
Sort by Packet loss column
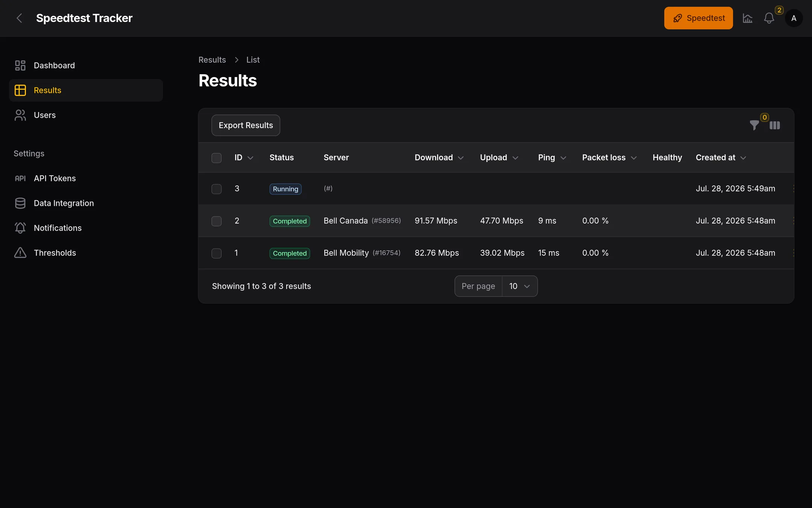609,158
